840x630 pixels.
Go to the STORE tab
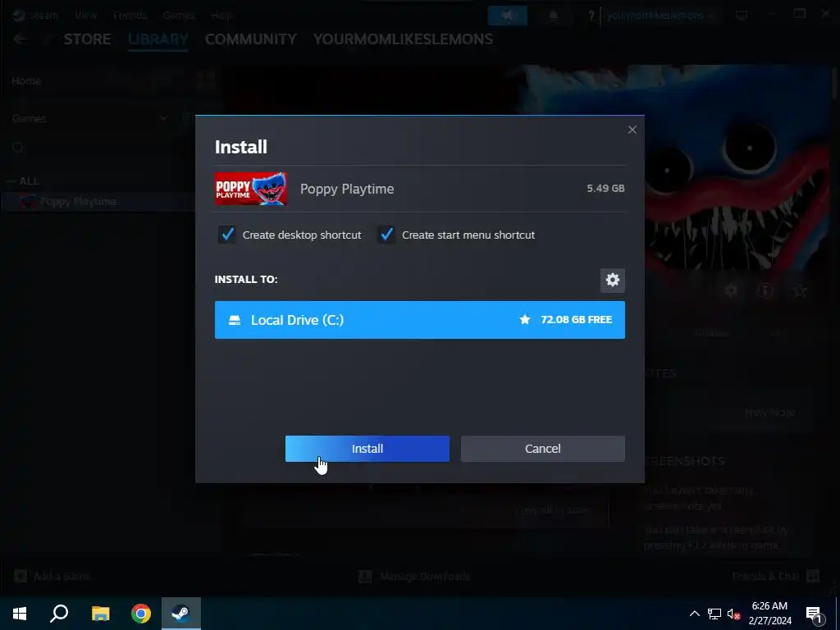87,39
